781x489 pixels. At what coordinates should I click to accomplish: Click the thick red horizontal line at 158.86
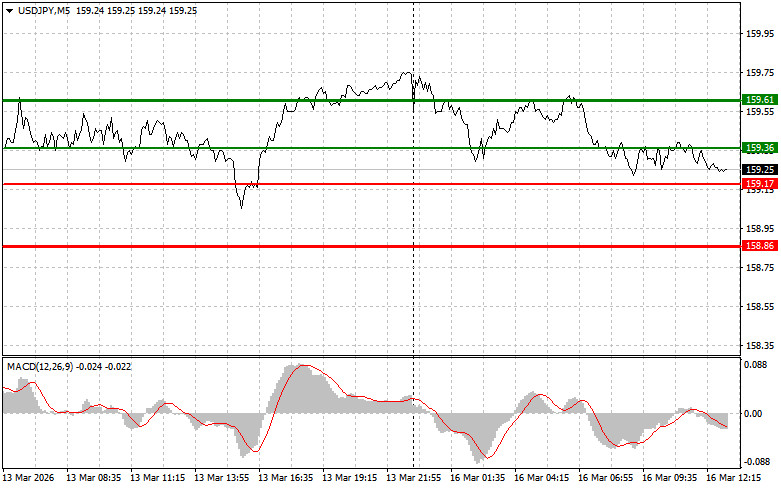click(371, 246)
